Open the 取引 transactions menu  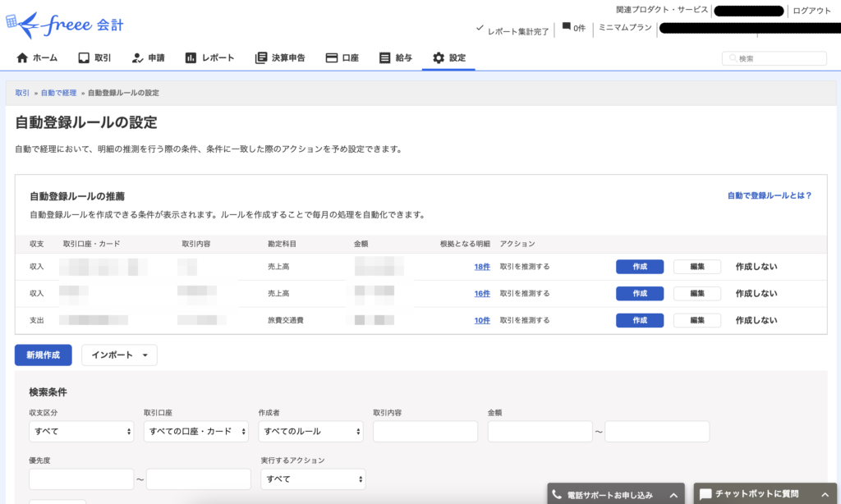(x=94, y=58)
